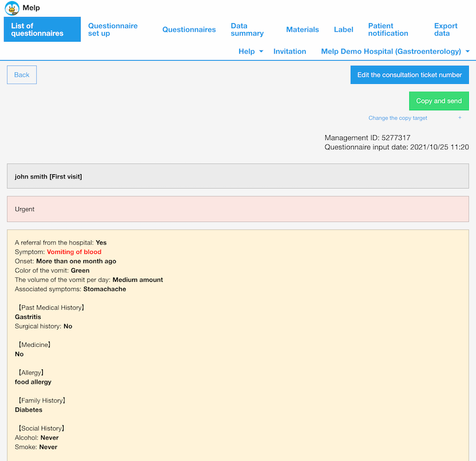Click the Melp penguin logo icon
This screenshot has height=461, width=476.
[12, 8]
